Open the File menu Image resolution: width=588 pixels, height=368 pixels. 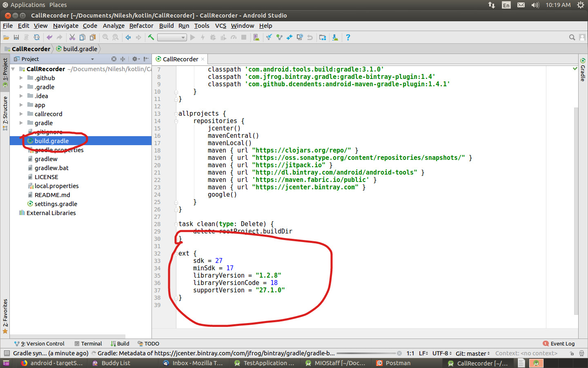[8, 26]
